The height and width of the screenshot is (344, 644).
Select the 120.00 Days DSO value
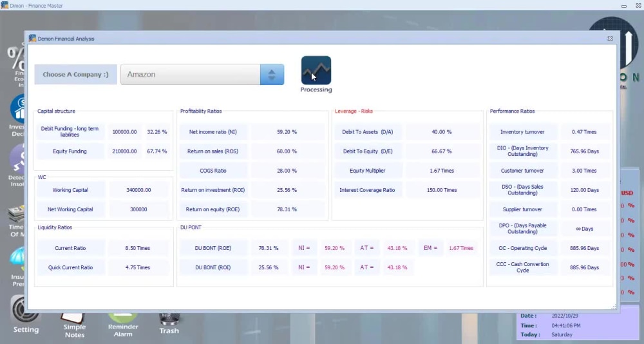584,190
